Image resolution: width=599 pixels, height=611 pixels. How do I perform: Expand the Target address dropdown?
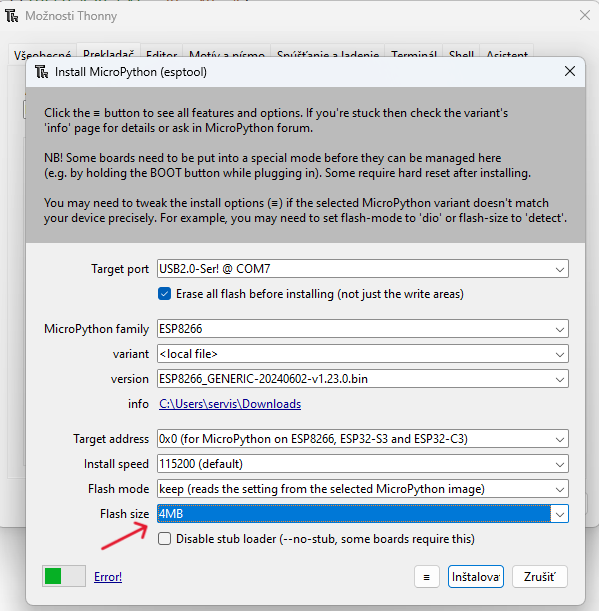[x=560, y=439]
